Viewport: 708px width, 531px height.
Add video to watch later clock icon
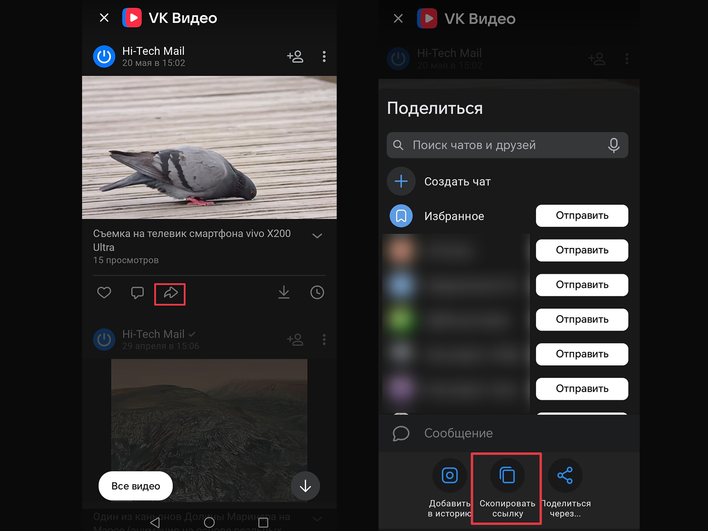[x=317, y=293]
